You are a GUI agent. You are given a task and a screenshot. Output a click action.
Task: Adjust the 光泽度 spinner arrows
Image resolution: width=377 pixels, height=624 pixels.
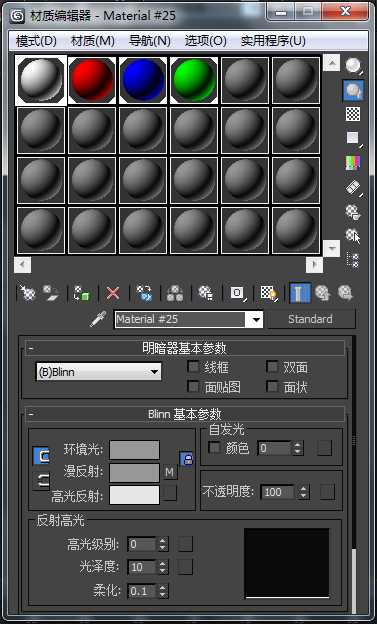(x=162, y=567)
